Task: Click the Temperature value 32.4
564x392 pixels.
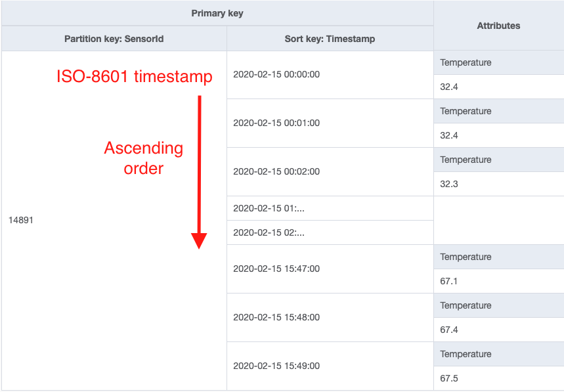Action: tap(449, 87)
